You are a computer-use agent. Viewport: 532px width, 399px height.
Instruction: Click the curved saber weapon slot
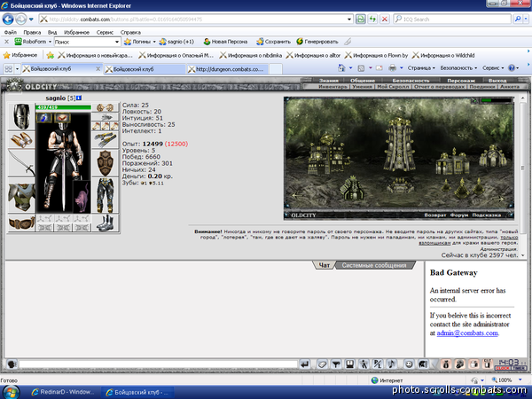(x=21, y=163)
